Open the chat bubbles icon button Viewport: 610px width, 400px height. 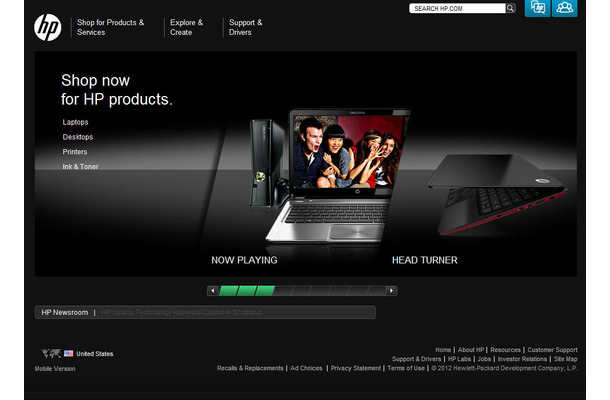tap(537, 8)
